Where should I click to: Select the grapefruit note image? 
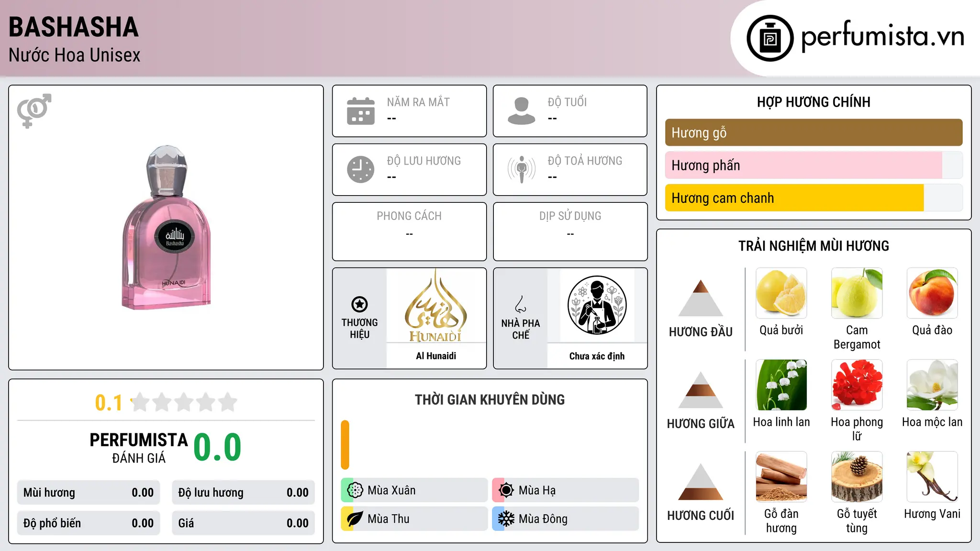781,293
